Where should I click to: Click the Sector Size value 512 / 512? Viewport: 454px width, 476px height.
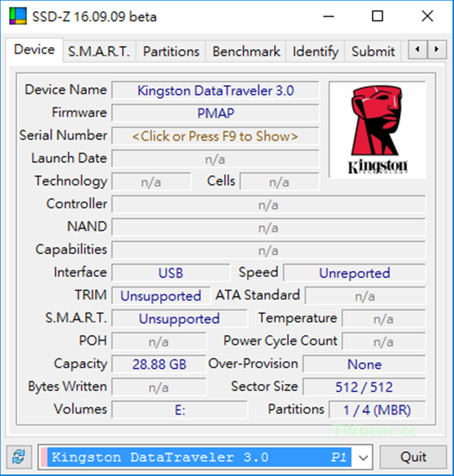point(364,387)
